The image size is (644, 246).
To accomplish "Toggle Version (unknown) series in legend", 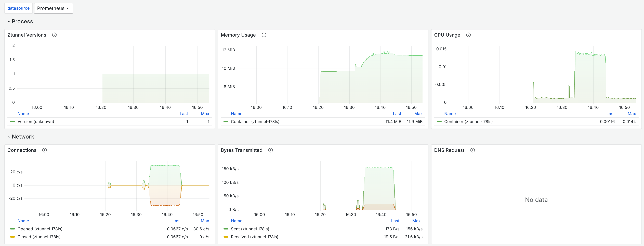I will tap(35, 122).
